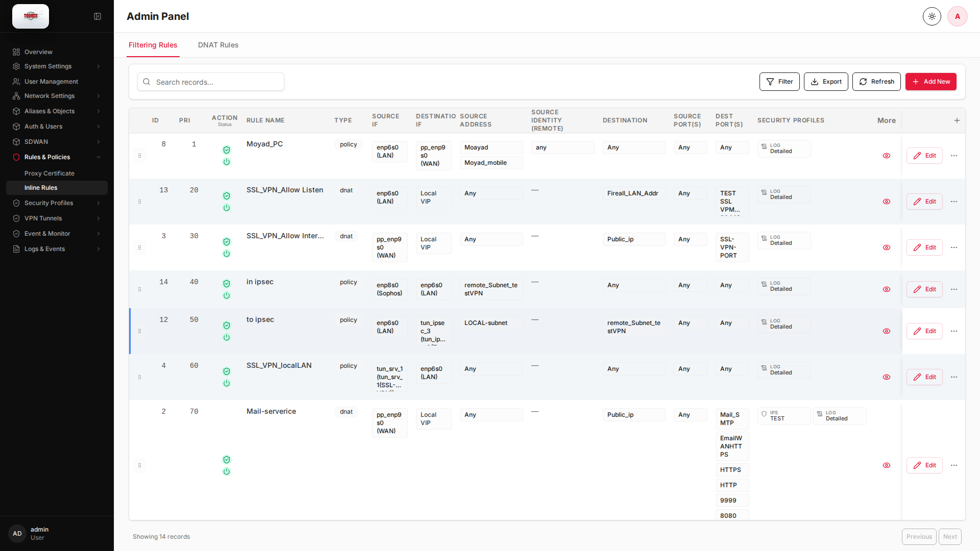Open more options for SSL_VPN_Allow Listen rule
This screenshot has width=980, height=551.
954,202
